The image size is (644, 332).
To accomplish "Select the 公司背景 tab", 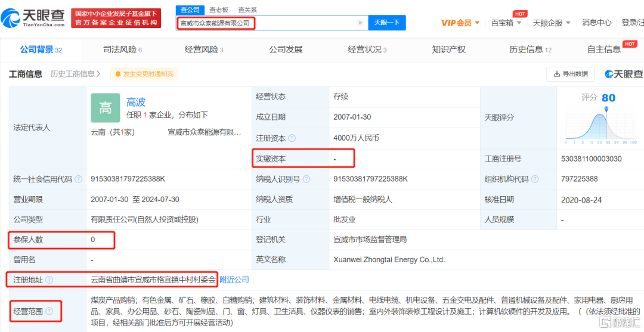I will (41, 50).
